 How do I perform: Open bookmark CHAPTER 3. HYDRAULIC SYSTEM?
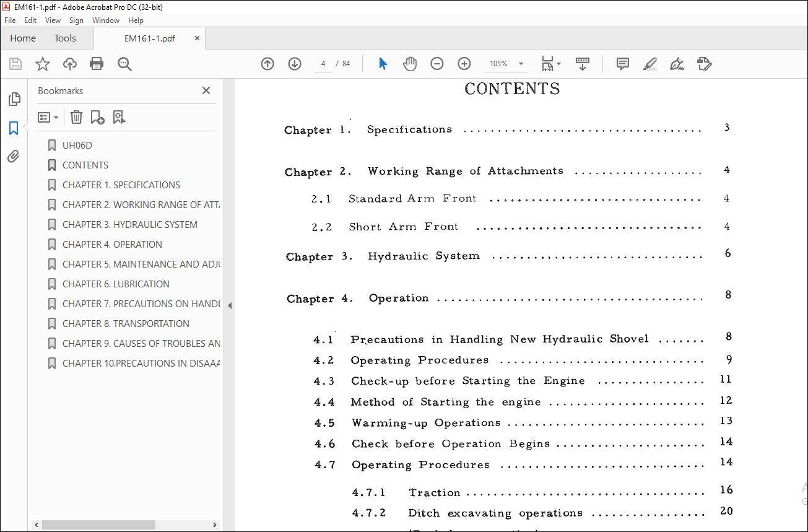pyautogui.click(x=130, y=225)
